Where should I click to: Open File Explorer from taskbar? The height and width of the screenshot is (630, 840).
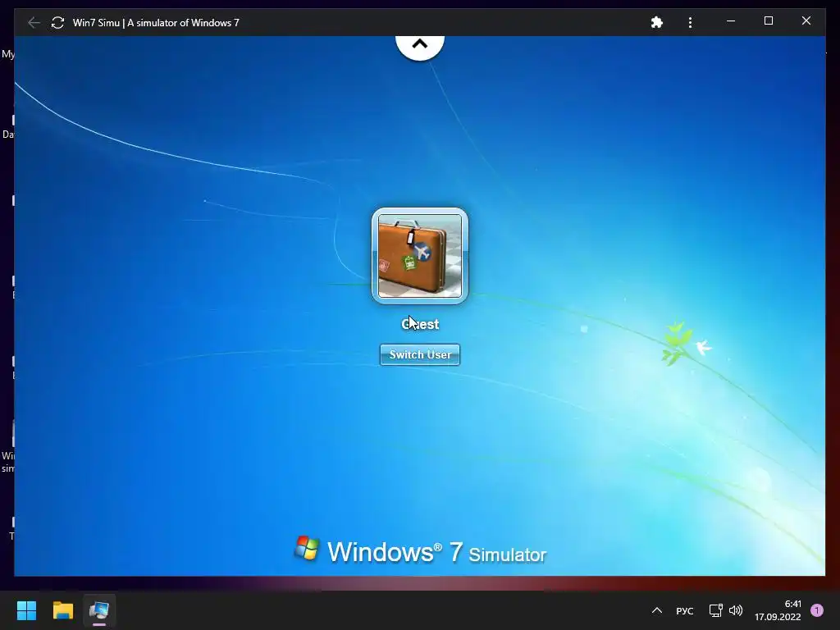62,610
